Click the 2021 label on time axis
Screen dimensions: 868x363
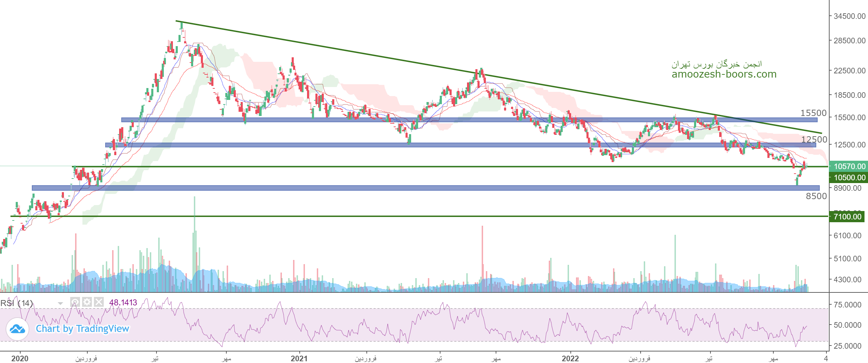pyautogui.click(x=299, y=358)
